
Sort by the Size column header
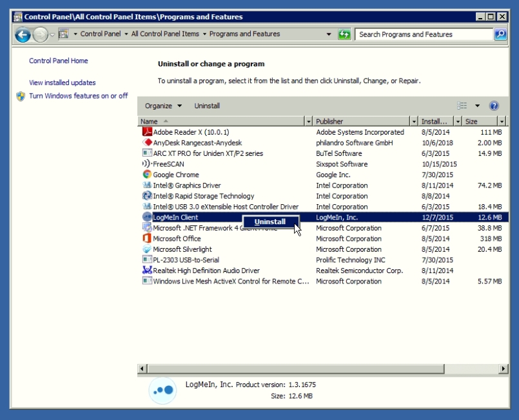coord(480,121)
